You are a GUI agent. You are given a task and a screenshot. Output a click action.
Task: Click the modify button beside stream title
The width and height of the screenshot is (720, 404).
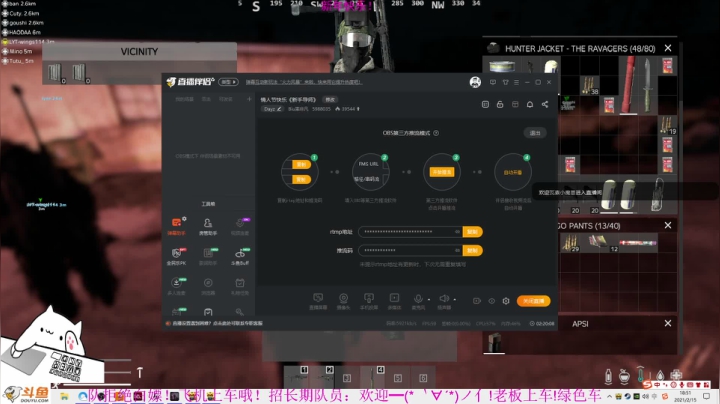[x=330, y=100]
